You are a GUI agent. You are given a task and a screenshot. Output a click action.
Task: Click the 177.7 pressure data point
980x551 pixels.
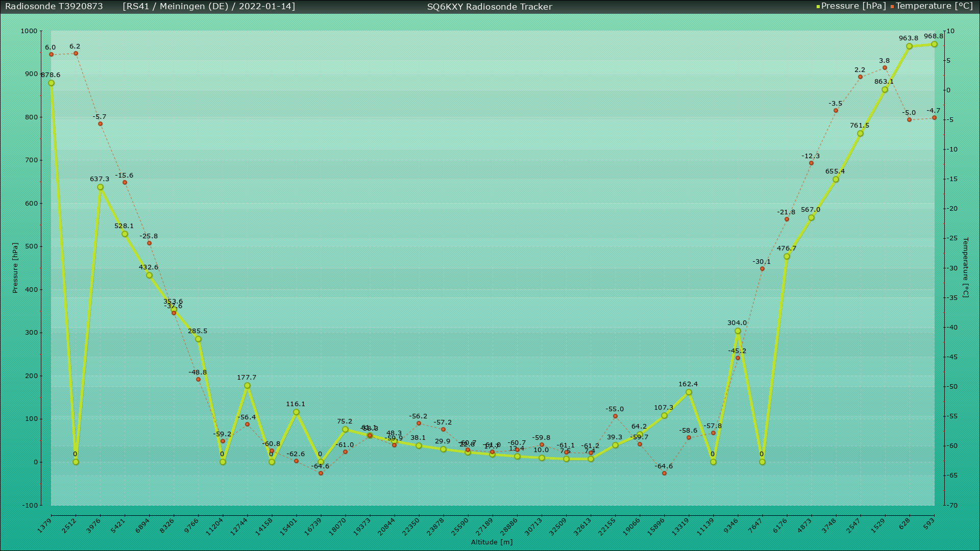[x=247, y=386]
